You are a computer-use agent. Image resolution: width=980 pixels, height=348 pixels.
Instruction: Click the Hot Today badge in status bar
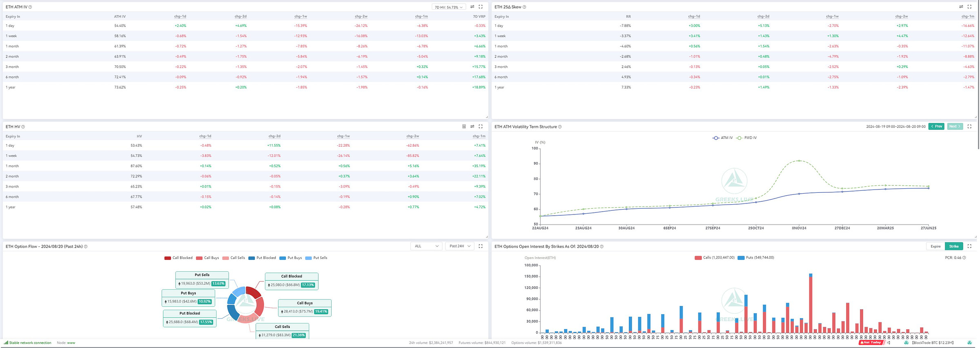coord(871,343)
